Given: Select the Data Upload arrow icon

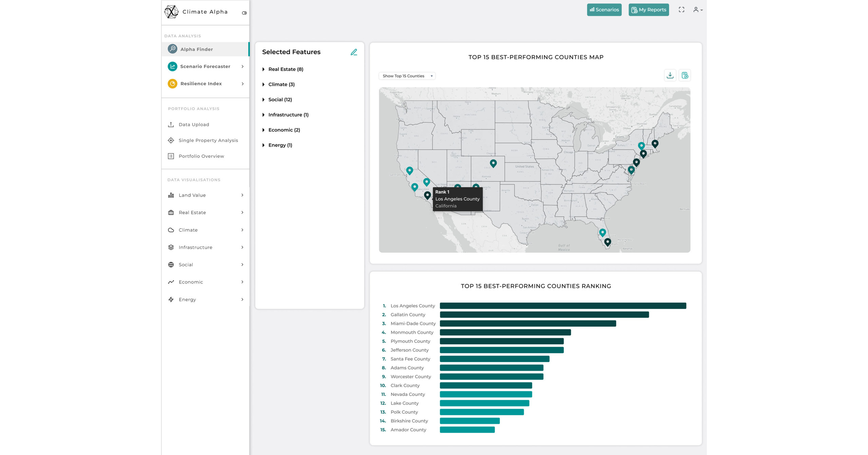Looking at the screenshot, I should click(171, 124).
